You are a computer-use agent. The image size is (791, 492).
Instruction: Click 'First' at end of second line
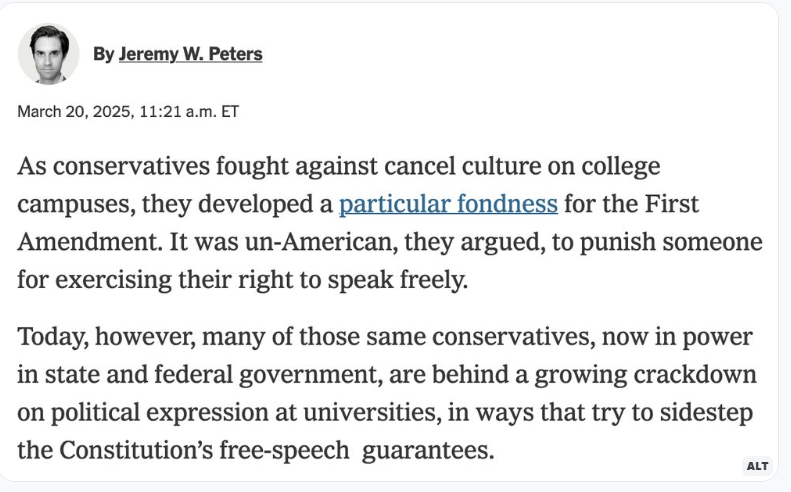[671, 204]
